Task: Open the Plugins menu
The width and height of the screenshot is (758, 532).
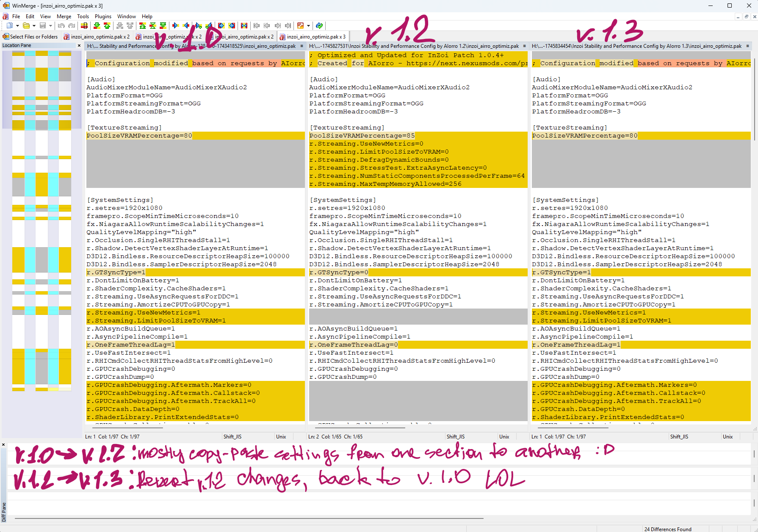Action: (x=103, y=17)
